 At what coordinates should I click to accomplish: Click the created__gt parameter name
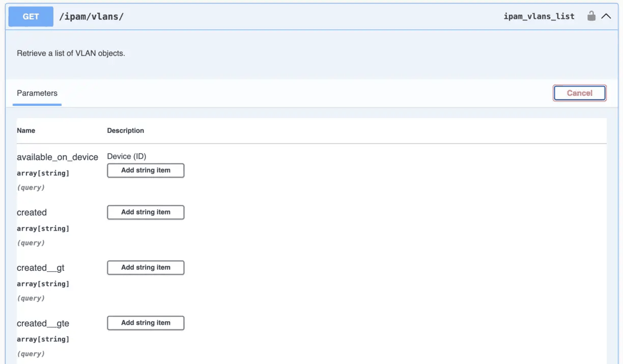41,268
